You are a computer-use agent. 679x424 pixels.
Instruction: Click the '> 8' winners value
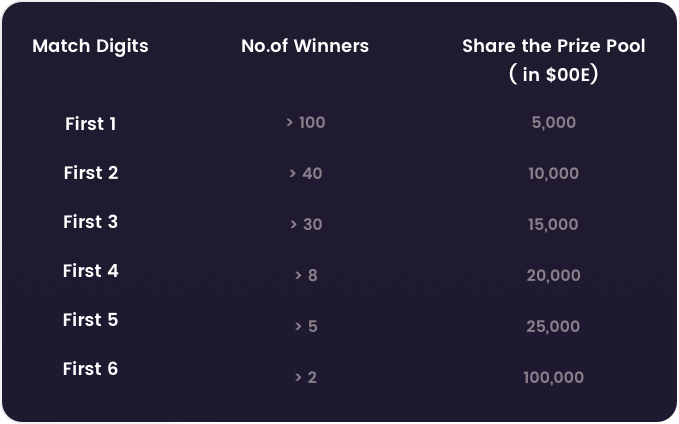(306, 275)
